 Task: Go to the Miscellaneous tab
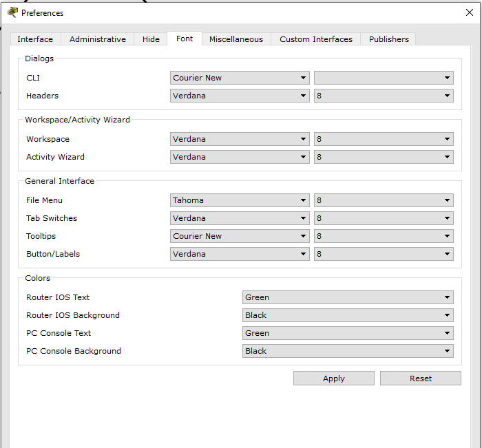pyautogui.click(x=236, y=39)
